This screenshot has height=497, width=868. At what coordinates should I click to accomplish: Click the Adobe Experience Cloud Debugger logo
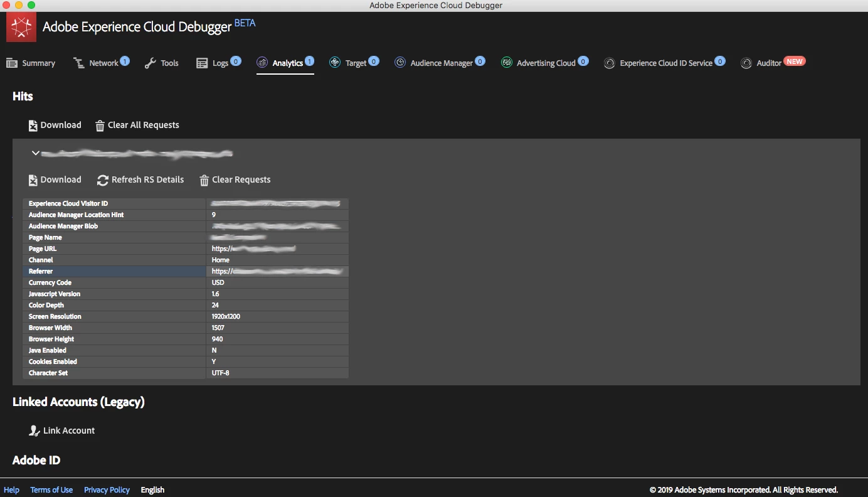coord(22,28)
